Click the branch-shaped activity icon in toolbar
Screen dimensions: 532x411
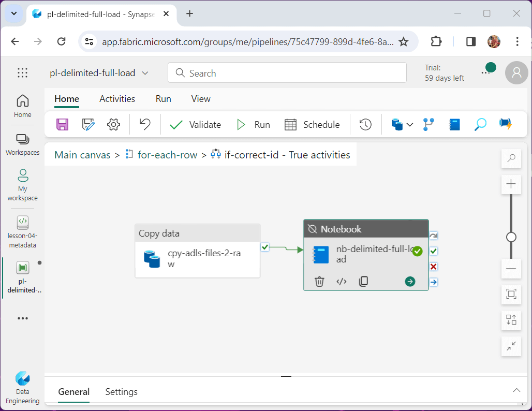click(x=428, y=125)
